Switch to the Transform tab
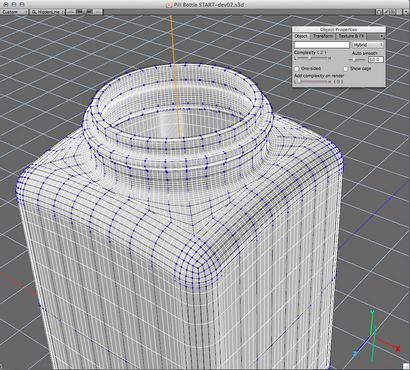 tap(323, 36)
